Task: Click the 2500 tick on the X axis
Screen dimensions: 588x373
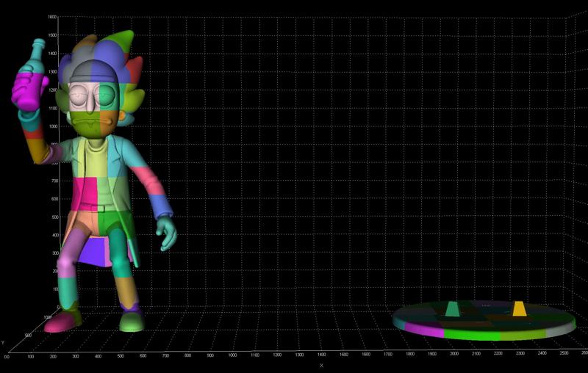Action: coord(564,352)
